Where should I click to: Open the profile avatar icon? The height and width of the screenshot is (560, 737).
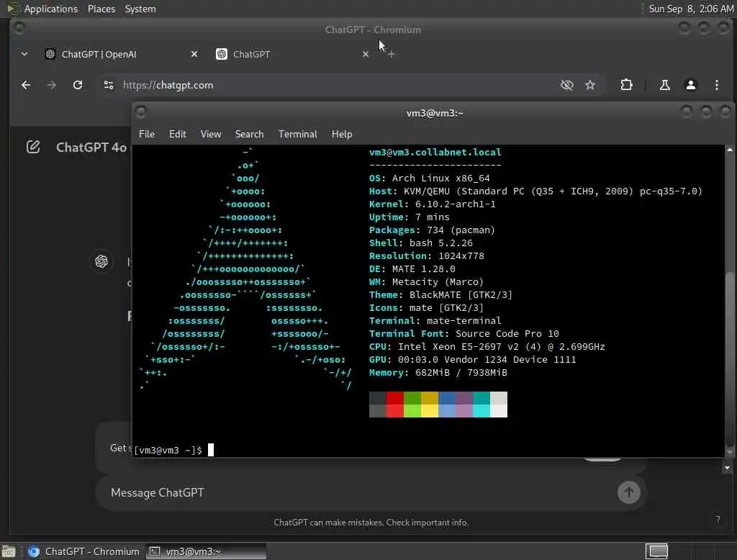tap(690, 85)
